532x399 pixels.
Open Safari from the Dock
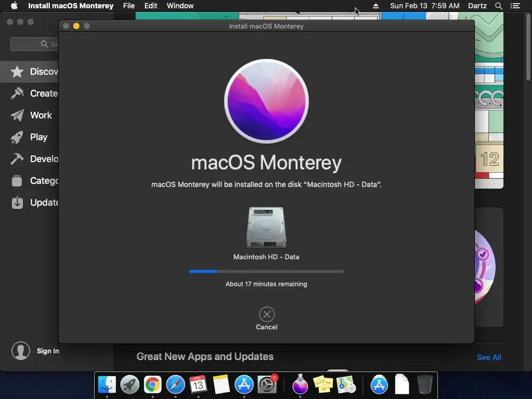176,385
